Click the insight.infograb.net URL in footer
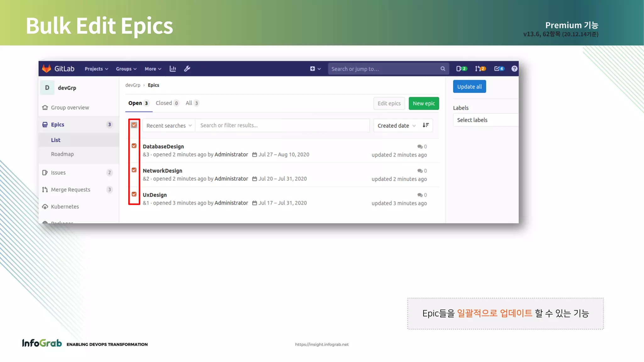This screenshot has width=644, height=362. (x=322, y=344)
